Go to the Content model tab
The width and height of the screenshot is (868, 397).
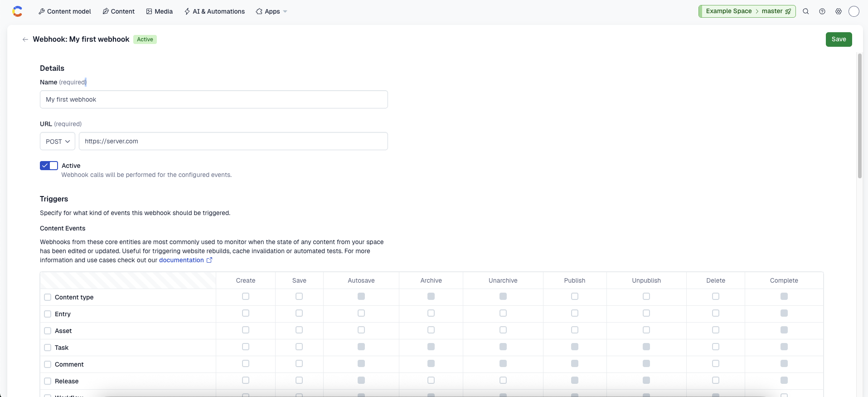65,11
